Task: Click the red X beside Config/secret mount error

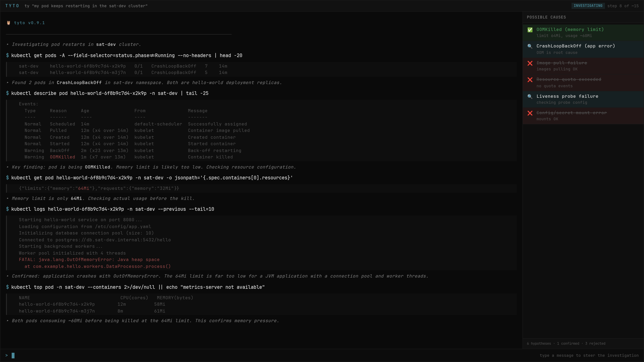Action: [x=530, y=113]
